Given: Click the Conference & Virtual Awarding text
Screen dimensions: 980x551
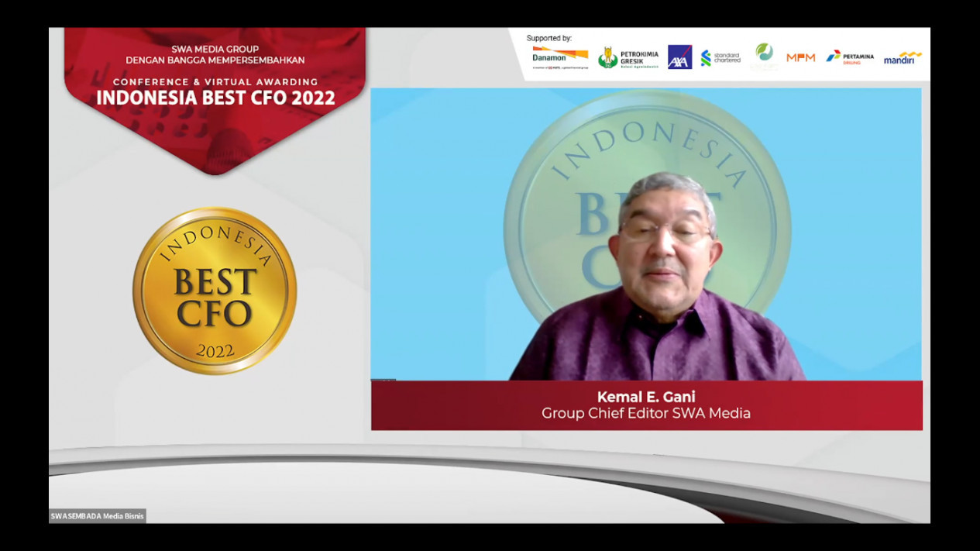Looking at the screenshot, I should [215, 81].
